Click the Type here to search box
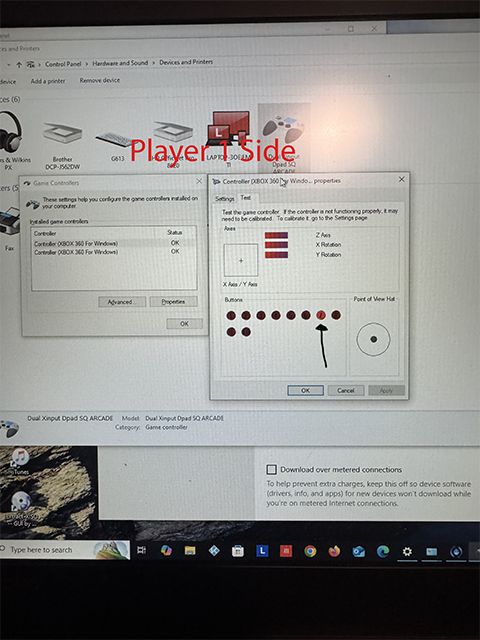Screen dimensions: 480x640 (x=65, y=550)
